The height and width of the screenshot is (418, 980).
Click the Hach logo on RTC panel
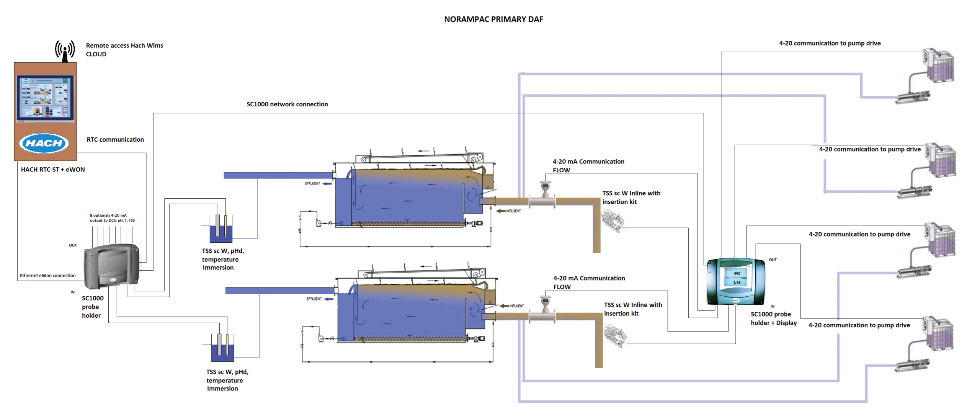(x=44, y=143)
